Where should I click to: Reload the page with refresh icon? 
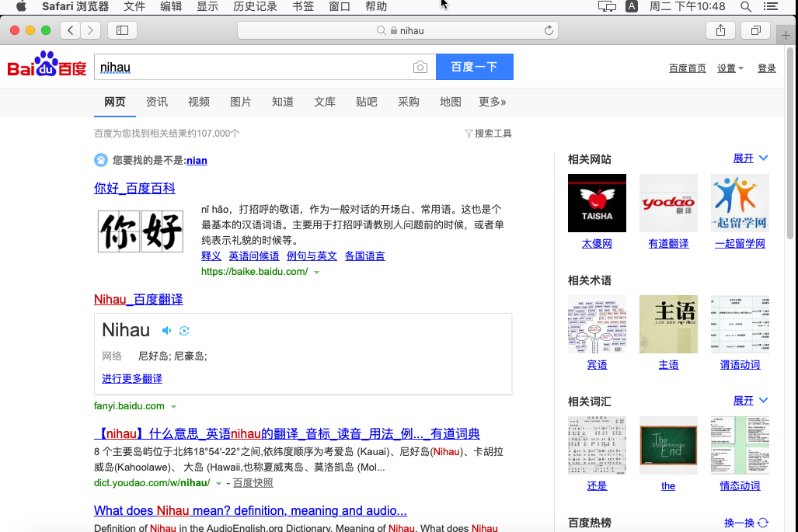[549, 30]
